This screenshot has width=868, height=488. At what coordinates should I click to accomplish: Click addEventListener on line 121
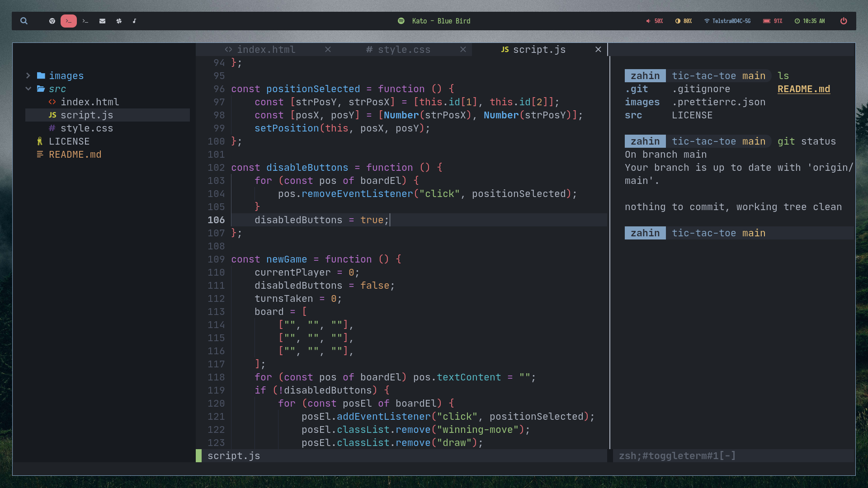point(384,417)
